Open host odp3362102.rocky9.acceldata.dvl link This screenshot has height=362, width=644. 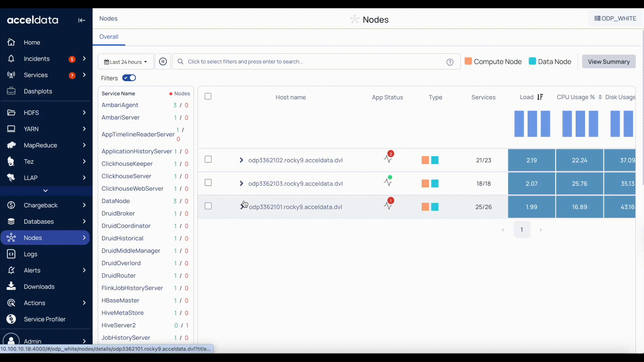coord(296,160)
